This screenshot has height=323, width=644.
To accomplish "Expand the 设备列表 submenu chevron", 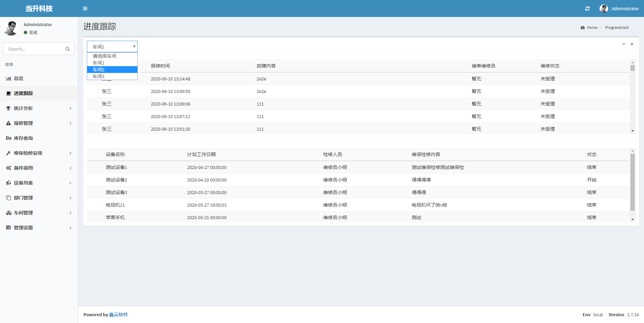I will click(x=71, y=183).
